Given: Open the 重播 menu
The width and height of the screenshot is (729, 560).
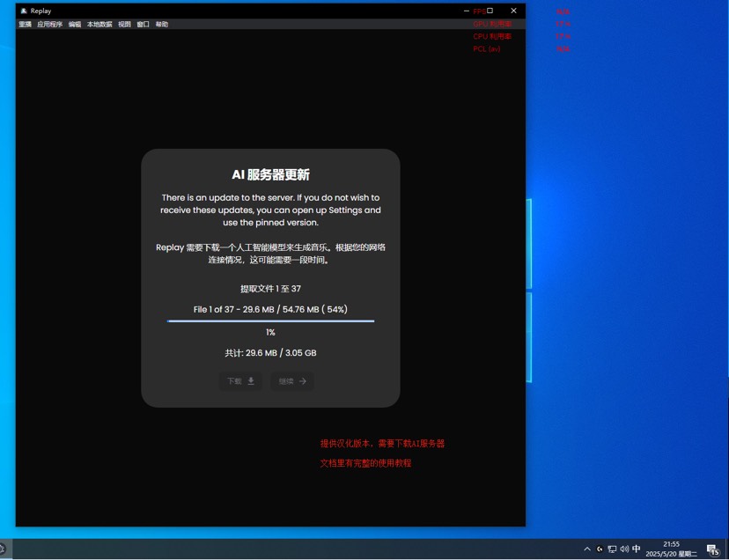Looking at the screenshot, I should [x=26, y=24].
